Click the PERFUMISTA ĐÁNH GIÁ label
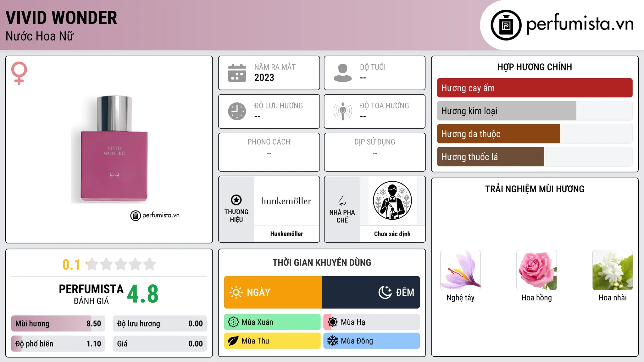Screen dimensions: 644x362 tap(91, 294)
